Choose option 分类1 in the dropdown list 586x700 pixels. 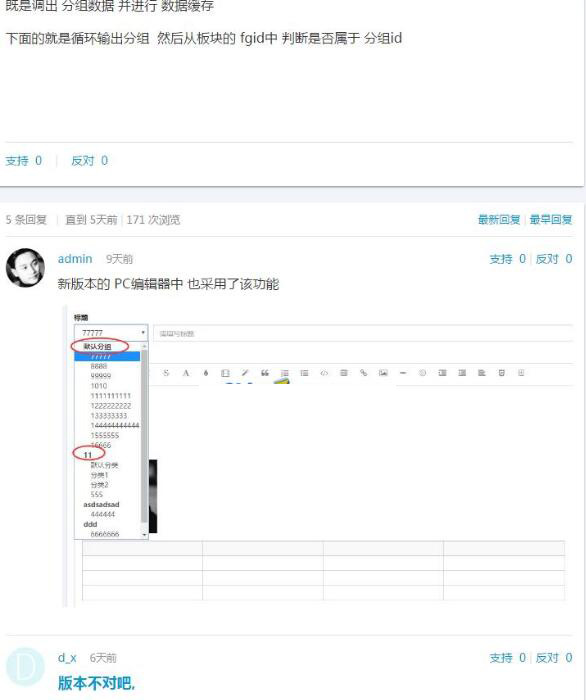click(100, 475)
